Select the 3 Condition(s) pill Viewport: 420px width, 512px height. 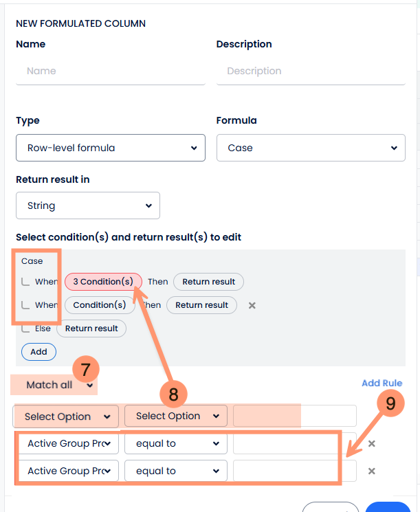pyautogui.click(x=103, y=282)
